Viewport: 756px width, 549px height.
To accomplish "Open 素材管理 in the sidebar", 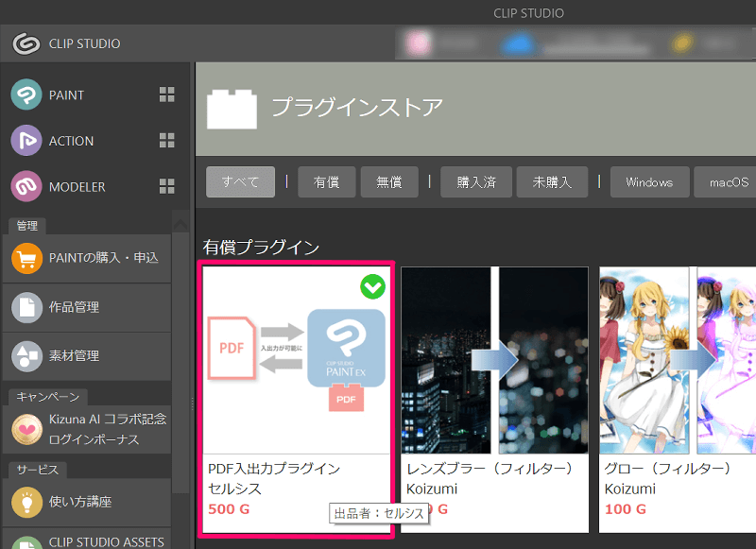I will click(87, 356).
